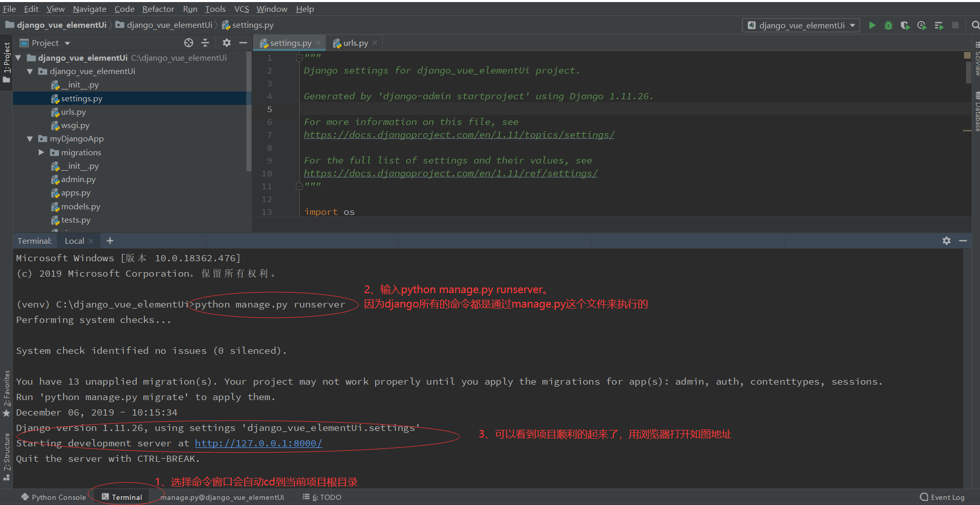Select settings.py in the project tree

81,98
